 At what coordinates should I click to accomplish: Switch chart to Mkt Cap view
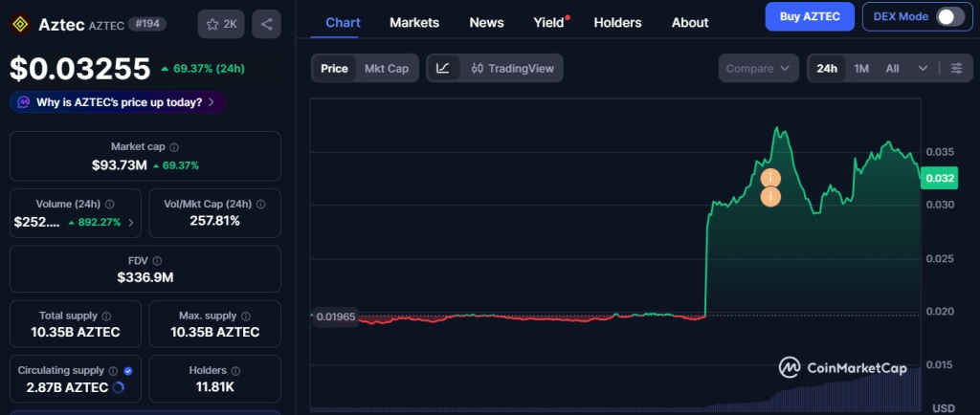[387, 68]
